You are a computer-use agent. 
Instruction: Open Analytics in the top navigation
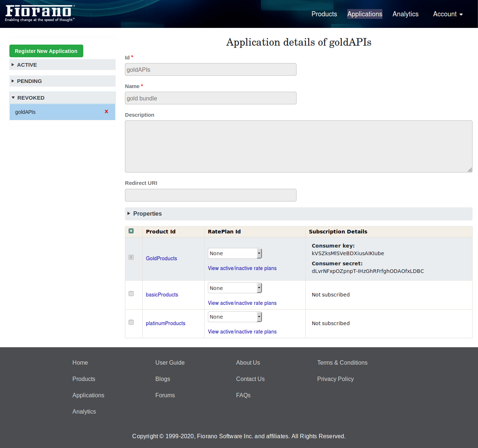[x=406, y=14]
